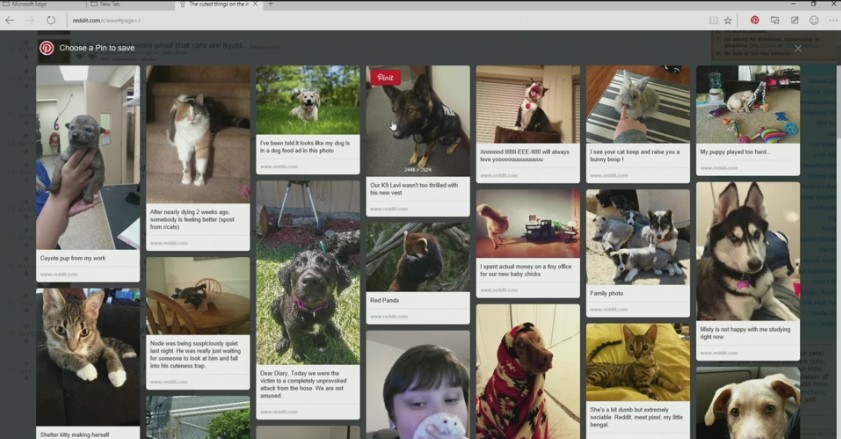Click the reddit.com address bar
841x439 pixels.
click(x=300, y=19)
